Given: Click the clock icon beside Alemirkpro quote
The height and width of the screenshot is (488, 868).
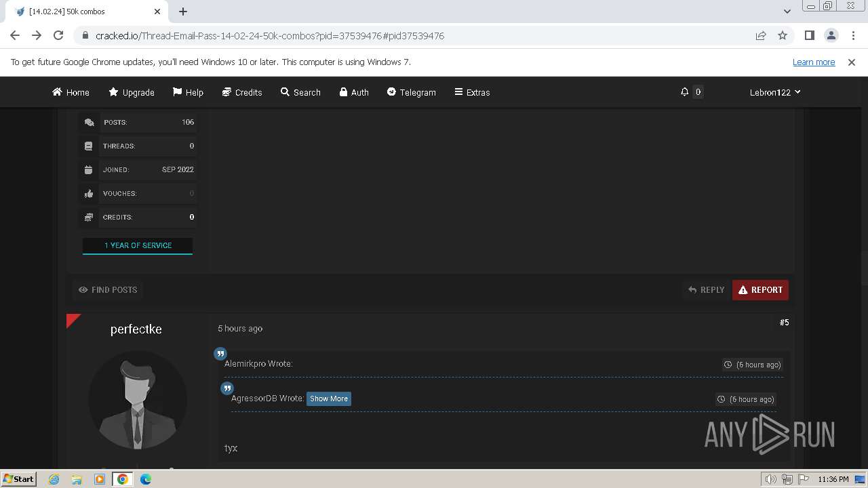Looking at the screenshot, I should [728, 365].
